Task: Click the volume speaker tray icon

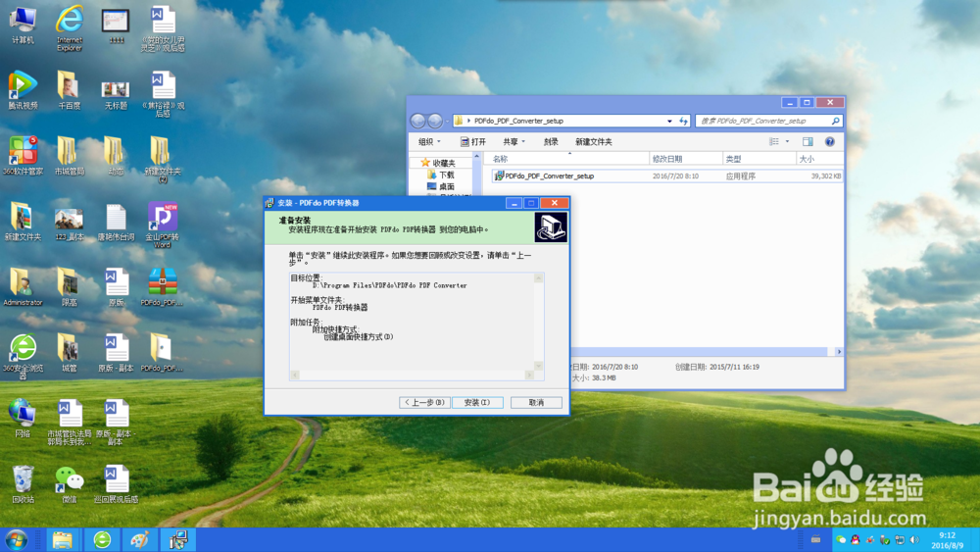Action: pyautogui.click(x=914, y=539)
